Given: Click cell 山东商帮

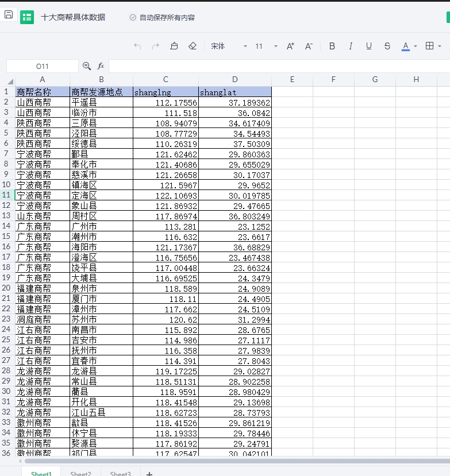Looking at the screenshot, I should click(43, 216).
